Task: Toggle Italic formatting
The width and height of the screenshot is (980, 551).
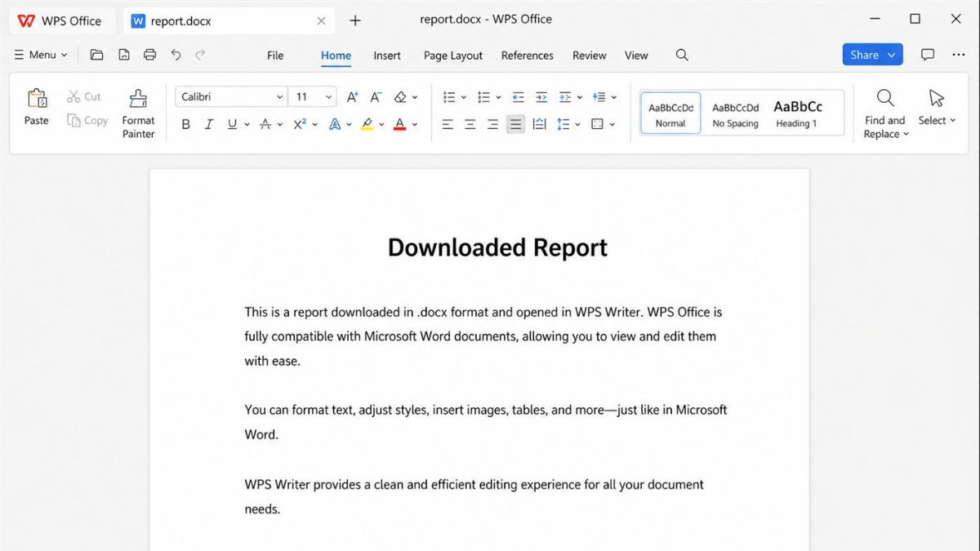Action: pos(209,124)
